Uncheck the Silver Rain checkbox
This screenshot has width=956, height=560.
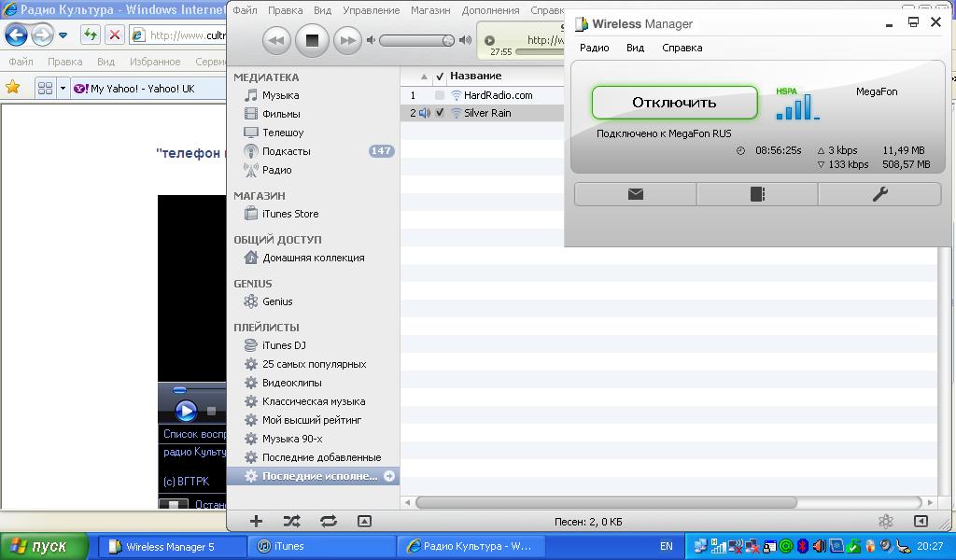[x=440, y=113]
